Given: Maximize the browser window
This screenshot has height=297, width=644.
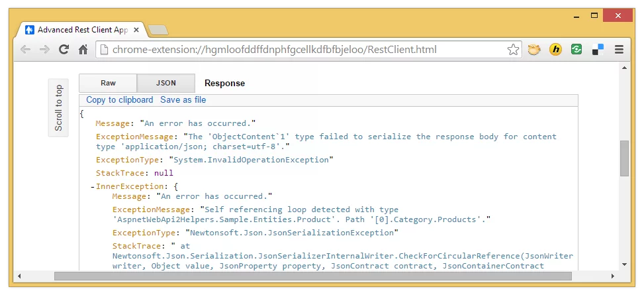Looking at the screenshot, I should point(594,16).
